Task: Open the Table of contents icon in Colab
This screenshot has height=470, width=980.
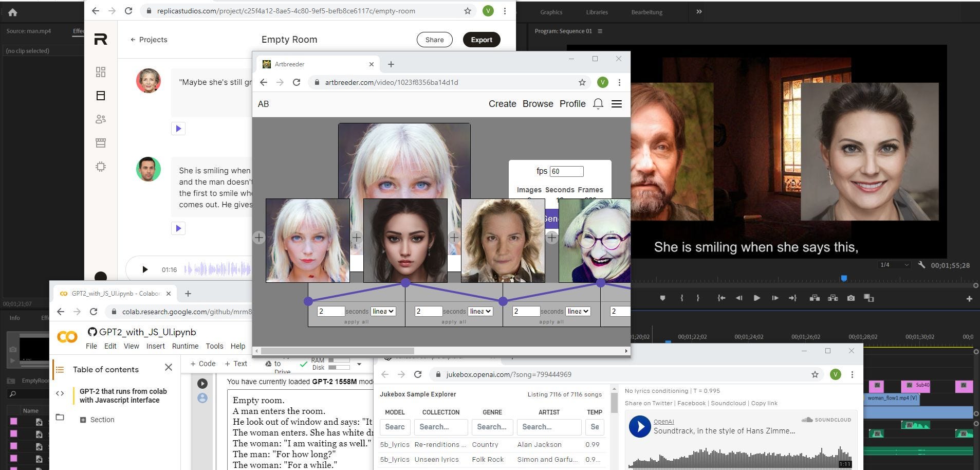Action: coord(60,369)
